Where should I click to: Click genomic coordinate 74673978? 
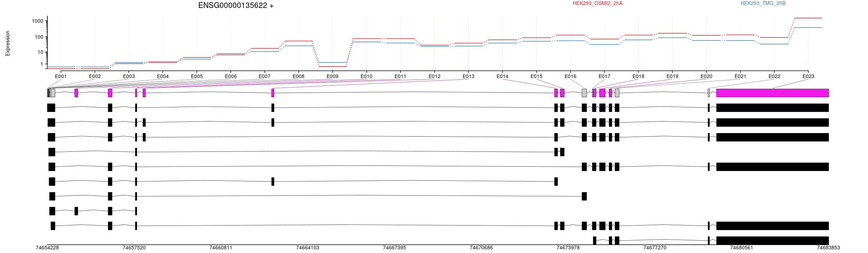coord(568,248)
